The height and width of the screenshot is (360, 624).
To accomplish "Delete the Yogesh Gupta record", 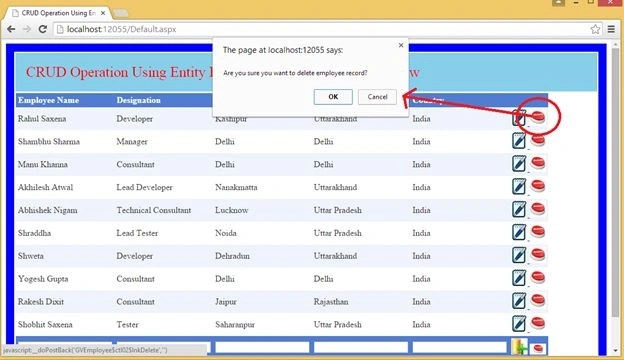I will pos(538,277).
